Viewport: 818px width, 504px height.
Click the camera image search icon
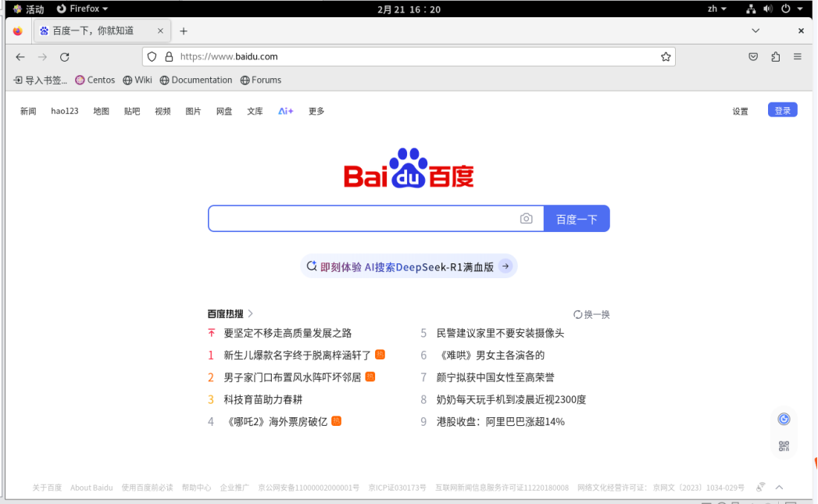pos(526,219)
